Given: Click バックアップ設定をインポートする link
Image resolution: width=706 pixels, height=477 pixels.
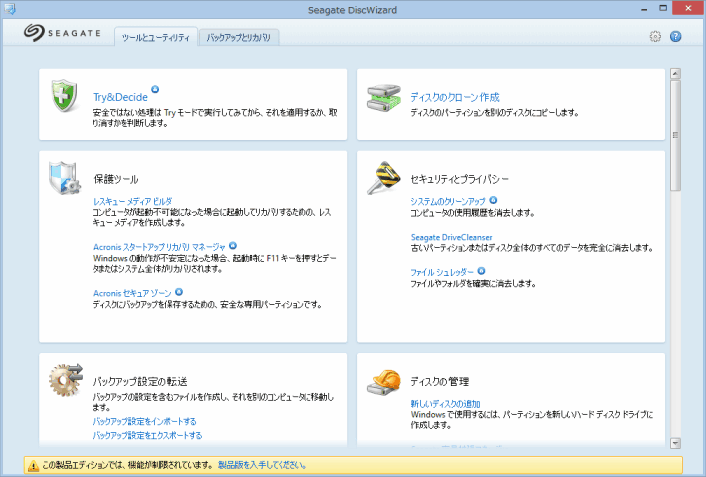Looking at the screenshot, I should (x=145, y=421).
